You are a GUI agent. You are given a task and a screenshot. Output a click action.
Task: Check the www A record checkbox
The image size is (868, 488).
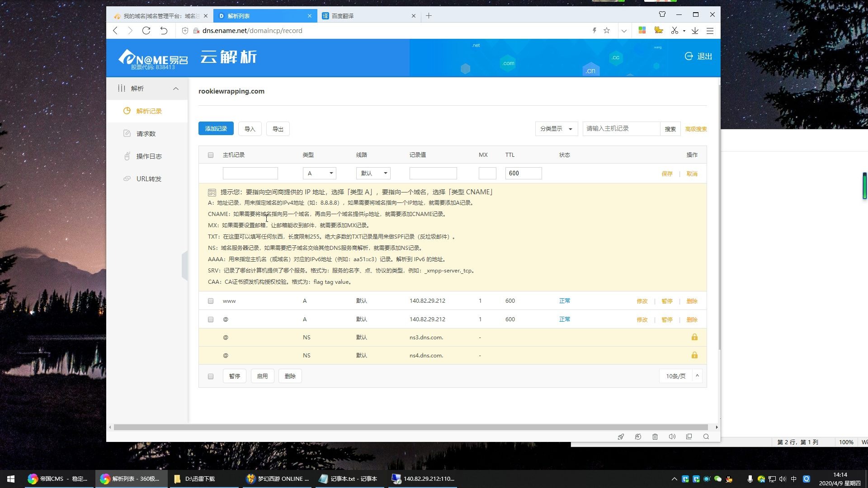(210, 300)
